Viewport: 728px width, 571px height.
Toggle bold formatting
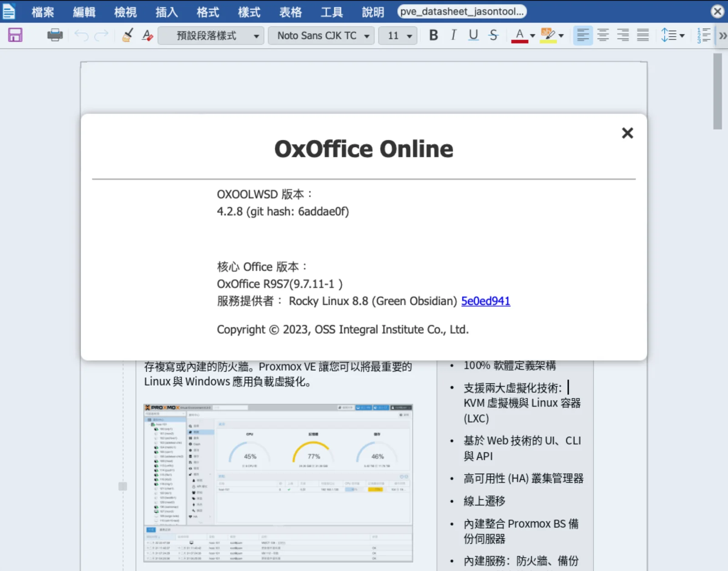pyautogui.click(x=434, y=35)
